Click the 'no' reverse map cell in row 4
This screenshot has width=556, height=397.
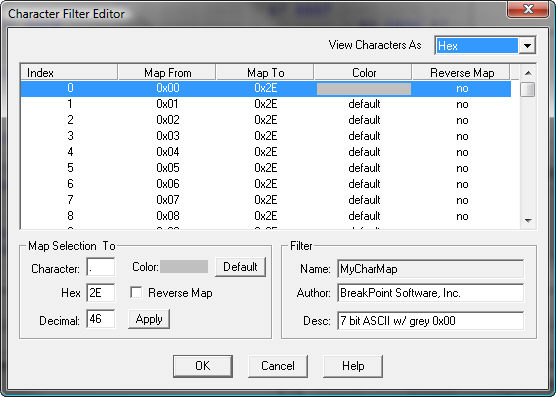462,152
